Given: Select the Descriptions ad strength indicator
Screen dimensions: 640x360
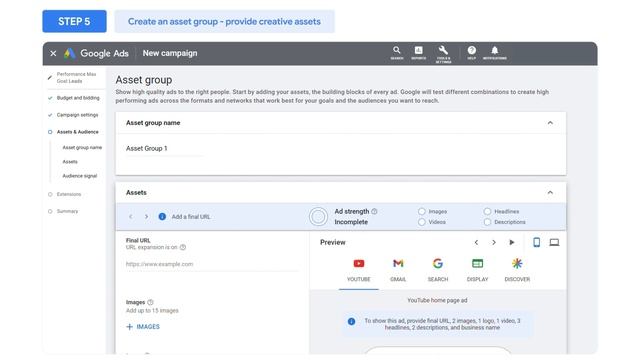Looking at the screenshot, I should [x=487, y=222].
